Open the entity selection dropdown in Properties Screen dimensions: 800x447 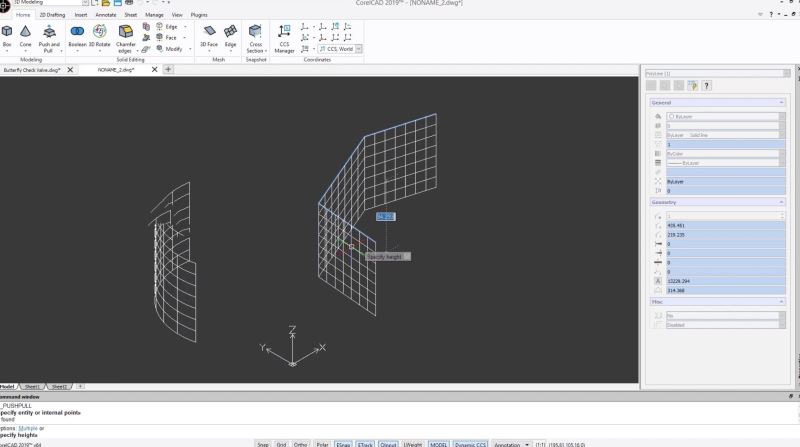tap(786, 73)
